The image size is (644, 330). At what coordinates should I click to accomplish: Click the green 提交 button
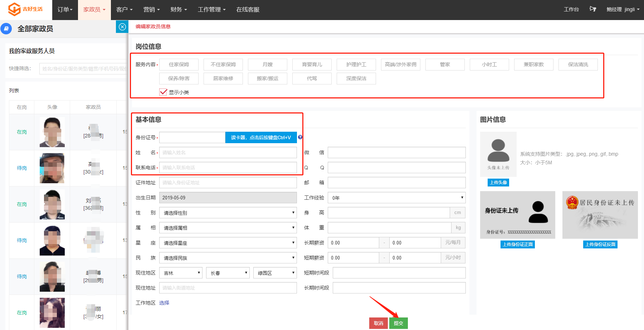[399, 323]
